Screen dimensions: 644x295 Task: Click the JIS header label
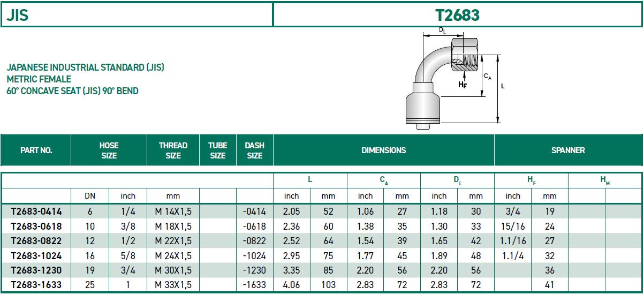(x=18, y=15)
